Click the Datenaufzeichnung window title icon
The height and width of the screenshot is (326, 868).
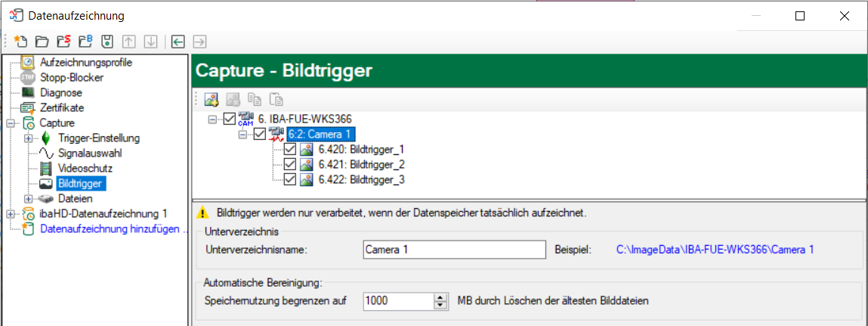tap(17, 16)
